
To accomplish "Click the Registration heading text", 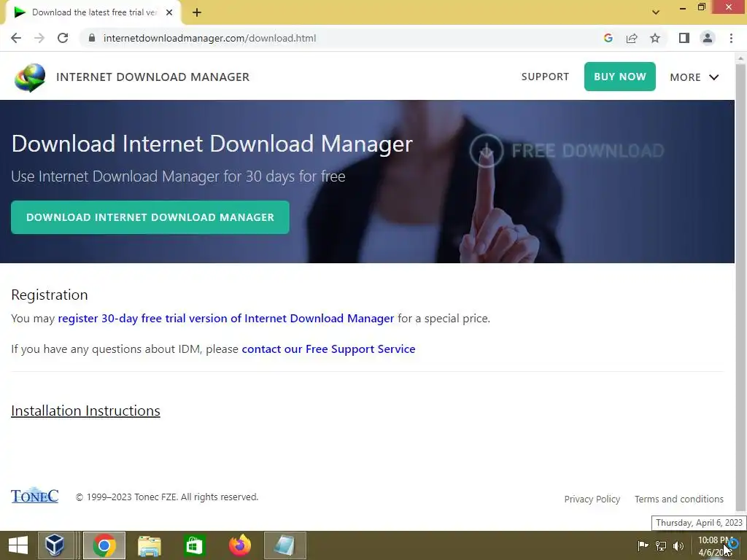I will (50, 295).
